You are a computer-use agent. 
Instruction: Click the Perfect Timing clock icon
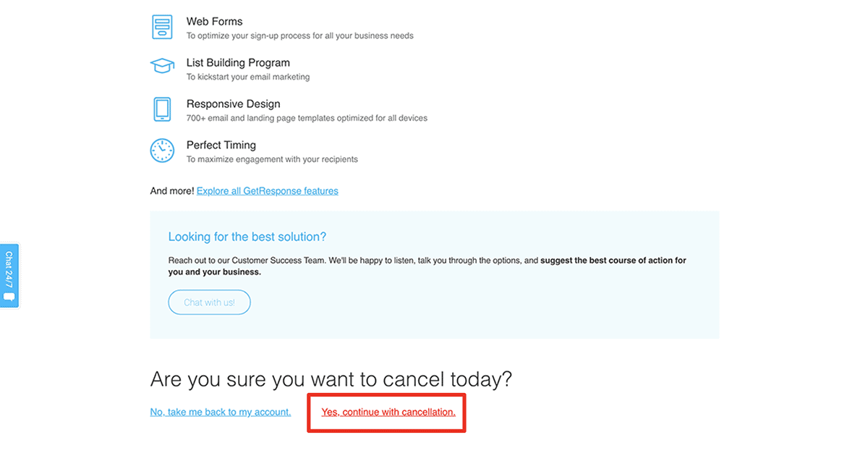pyautogui.click(x=162, y=151)
